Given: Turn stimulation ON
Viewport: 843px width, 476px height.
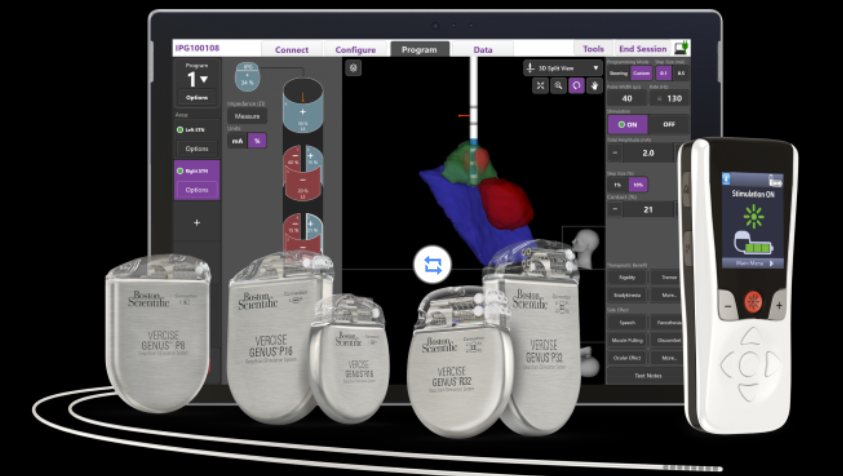Looking at the screenshot, I should click(627, 124).
